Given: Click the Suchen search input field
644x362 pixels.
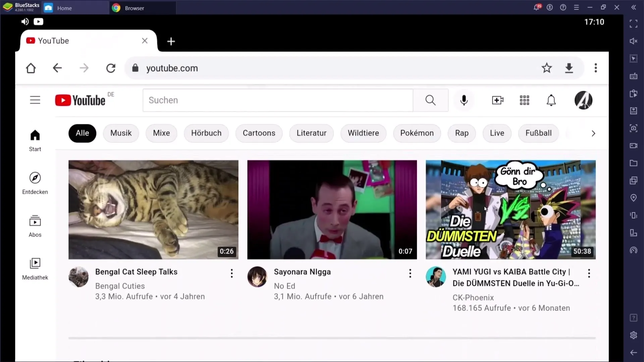Looking at the screenshot, I should pyautogui.click(x=279, y=100).
